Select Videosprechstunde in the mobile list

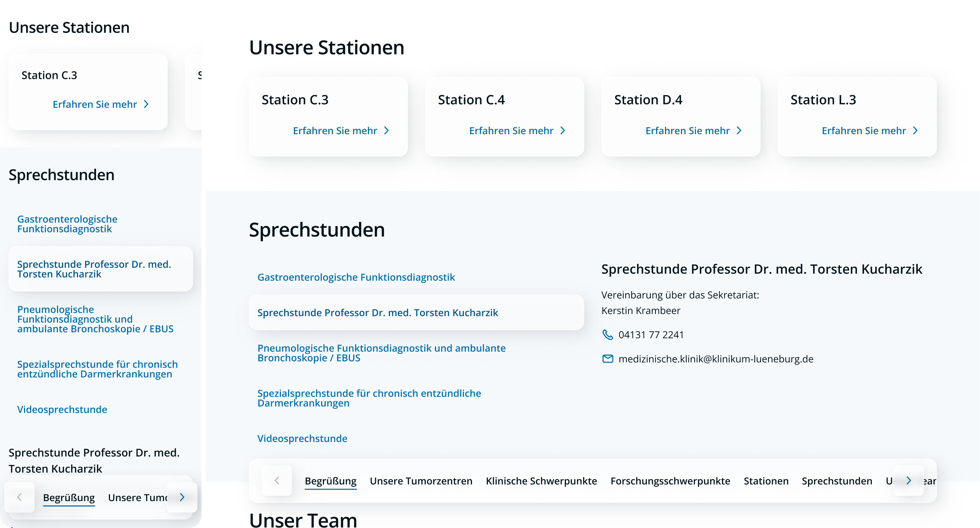(62, 409)
